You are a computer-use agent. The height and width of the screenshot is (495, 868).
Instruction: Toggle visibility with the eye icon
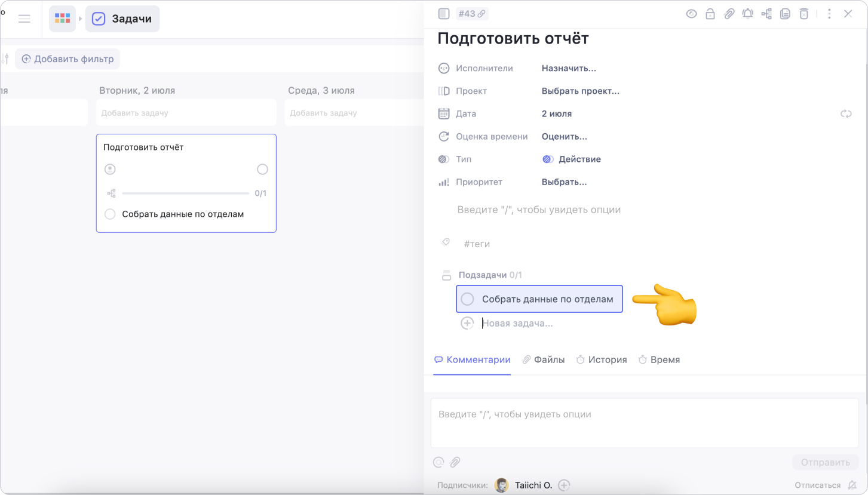point(691,14)
